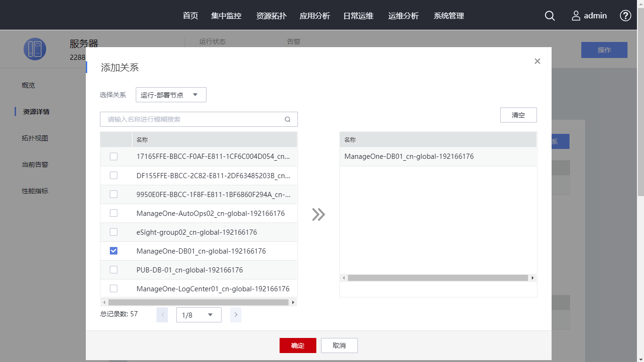Open the 集中监控 menu
Viewport: 644px width, 362px height.
tap(226, 16)
